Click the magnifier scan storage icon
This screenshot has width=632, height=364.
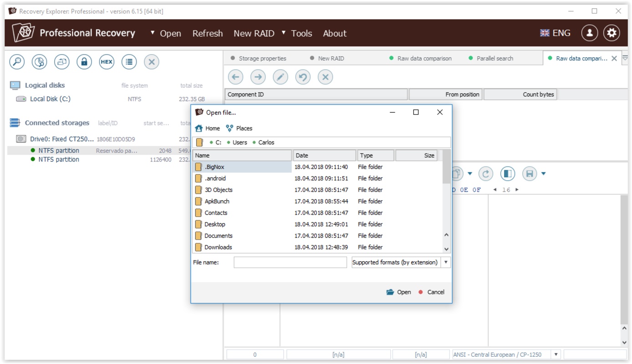pyautogui.click(x=17, y=62)
